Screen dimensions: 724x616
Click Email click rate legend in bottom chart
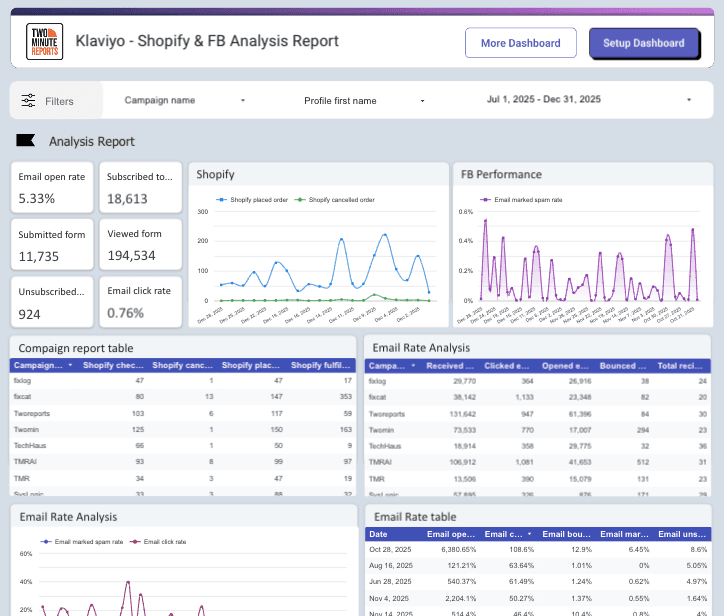point(158,542)
